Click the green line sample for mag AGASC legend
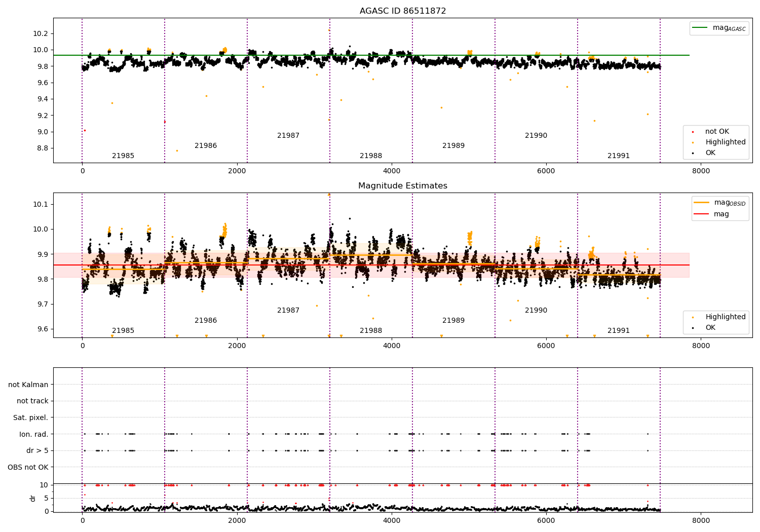 [x=700, y=28]
